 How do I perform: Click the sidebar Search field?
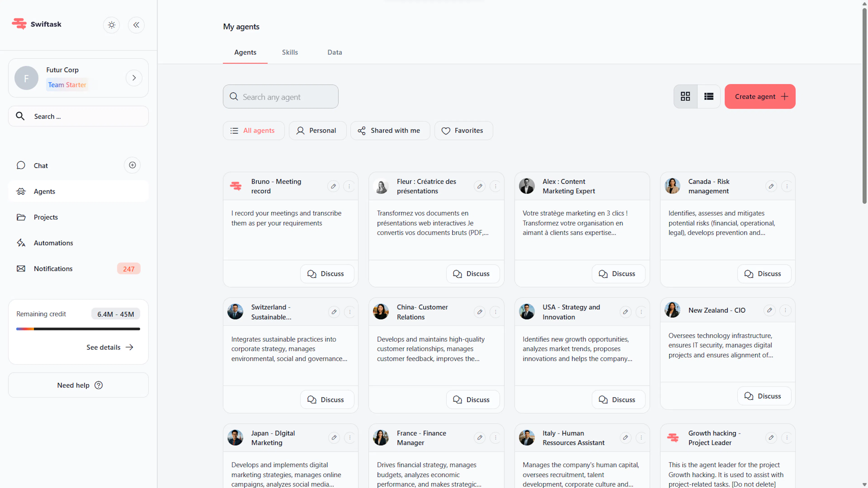coord(78,116)
